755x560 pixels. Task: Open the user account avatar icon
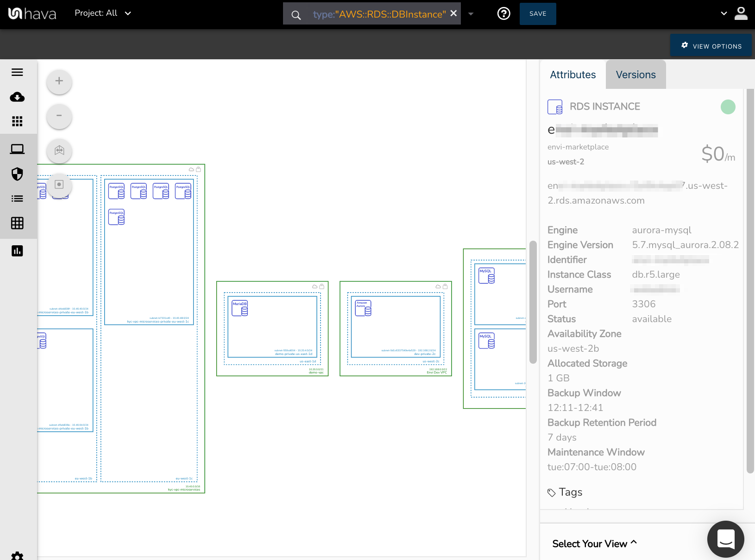point(741,13)
